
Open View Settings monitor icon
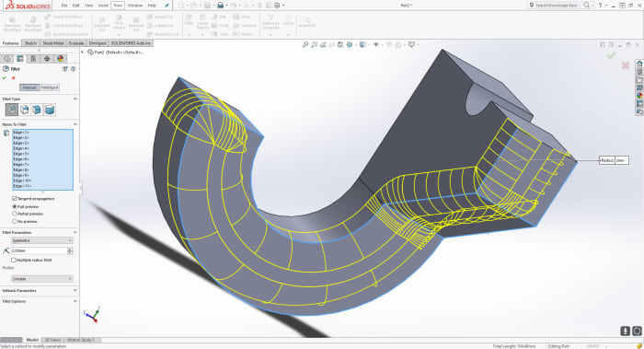click(411, 45)
